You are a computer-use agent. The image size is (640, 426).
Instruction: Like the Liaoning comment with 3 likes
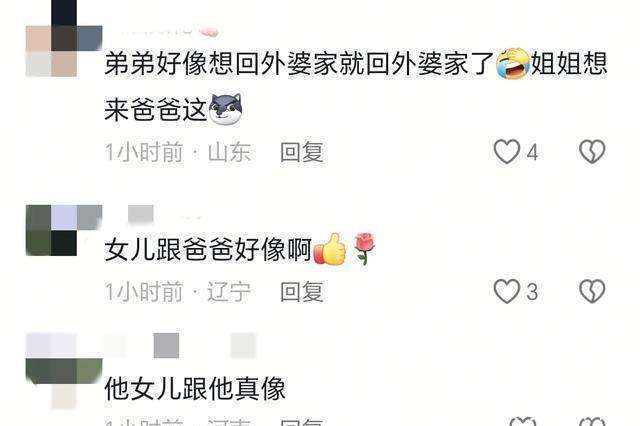point(507,291)
